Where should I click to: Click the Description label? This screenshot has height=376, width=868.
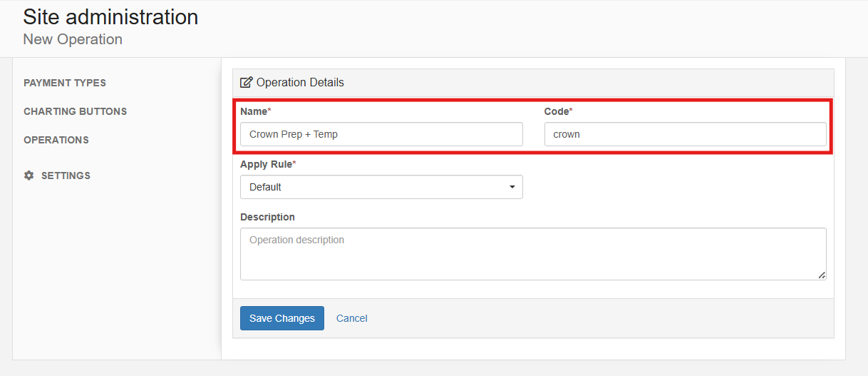pos(267,217)
